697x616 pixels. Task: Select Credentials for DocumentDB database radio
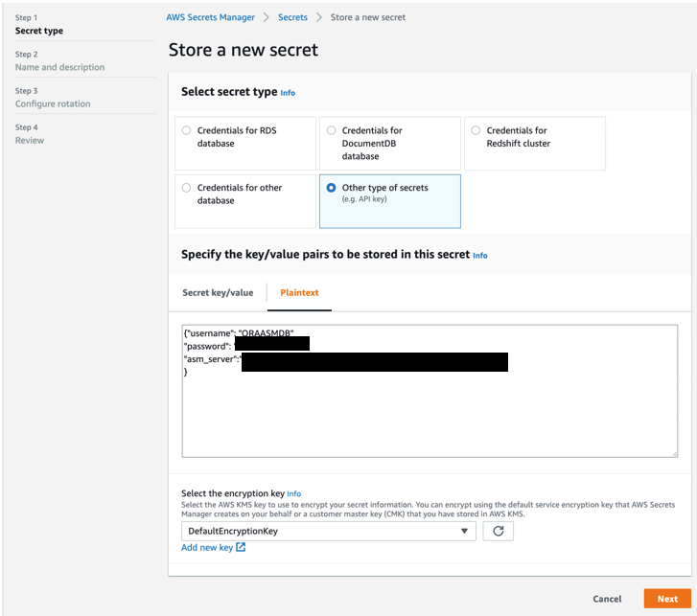pos(331,130)
